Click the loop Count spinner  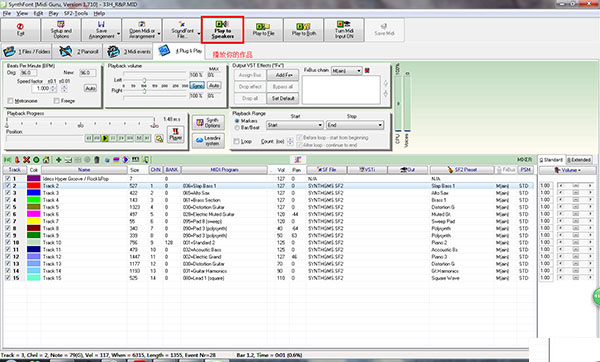click(290, 142)
